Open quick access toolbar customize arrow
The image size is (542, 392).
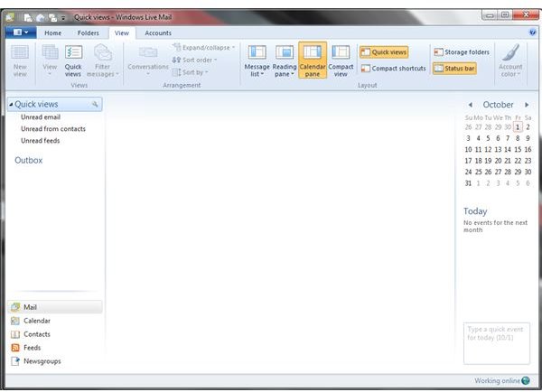pyautogui.click(x=63, y=18)
